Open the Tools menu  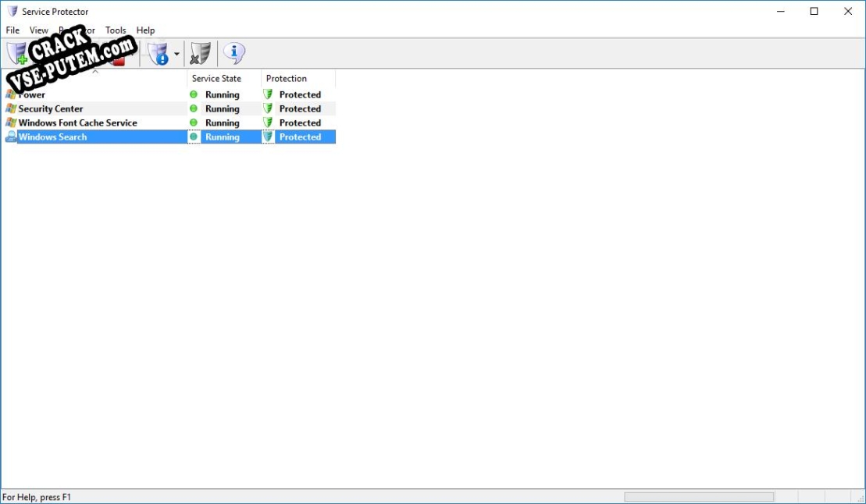point(116,30)
